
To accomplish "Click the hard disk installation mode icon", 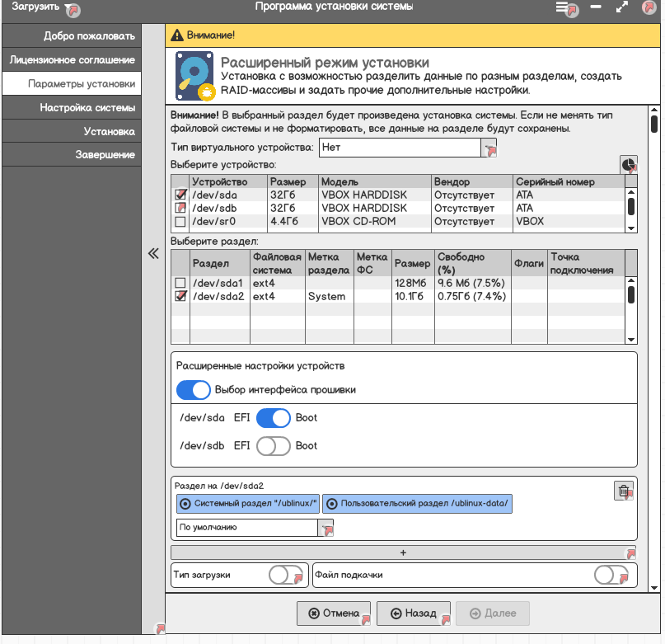I will pos(194,76).
